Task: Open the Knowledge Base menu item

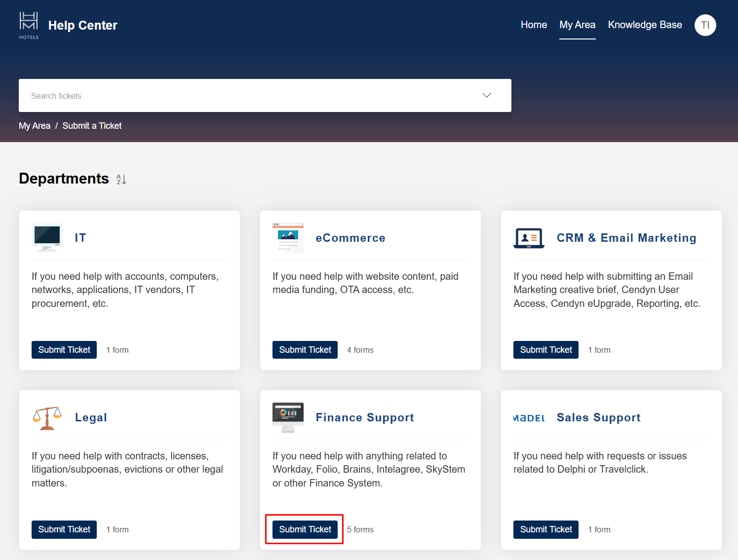Action: pos(645,25)
